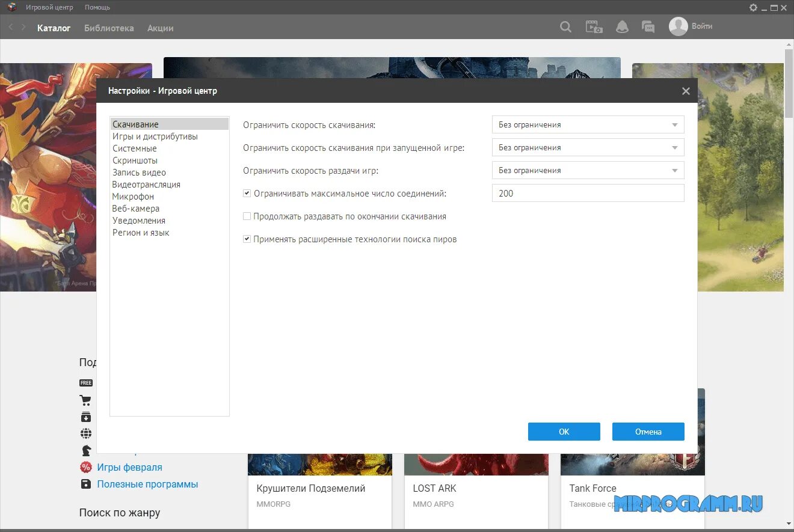The width and height of the screenshot is (794, 532).
Task: Click the shopping cart icon
Action: click(85, 400)
